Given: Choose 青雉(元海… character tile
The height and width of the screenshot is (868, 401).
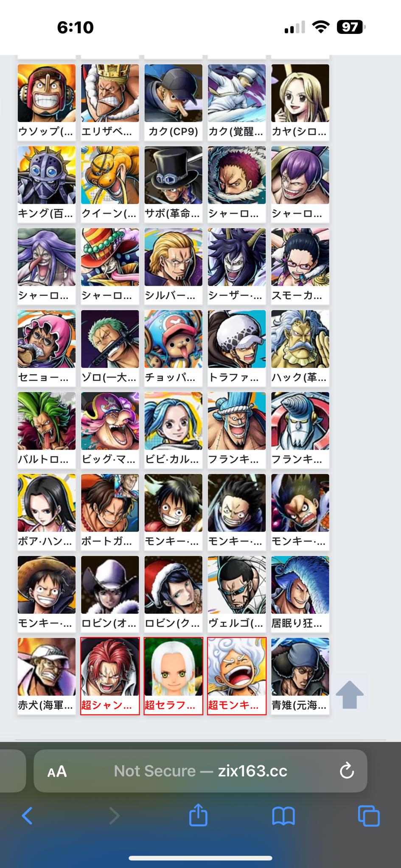Looking at the screenshot, I should pyautogui.click(x=300, y=676).
